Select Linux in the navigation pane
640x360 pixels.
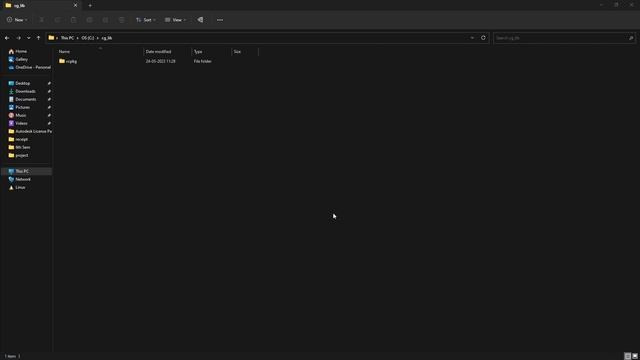[x=20, y=187]
